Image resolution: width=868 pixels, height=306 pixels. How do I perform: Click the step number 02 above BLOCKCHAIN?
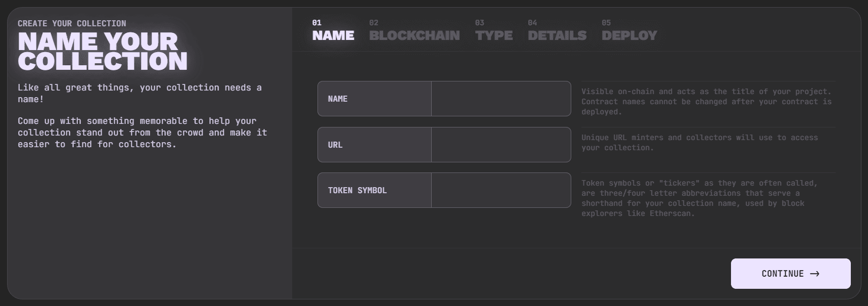tap(373, 23)
